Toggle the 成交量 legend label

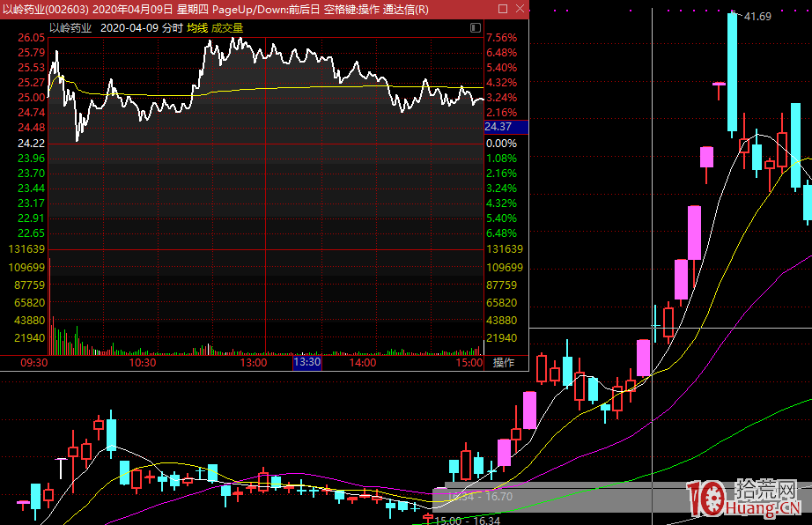227,27
